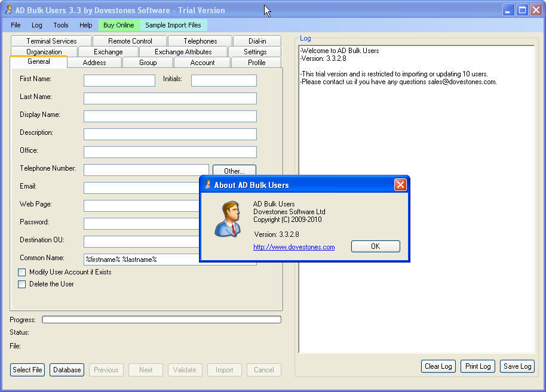Click 'Dovestones Software Ltd' text

[x=289, y=212]
